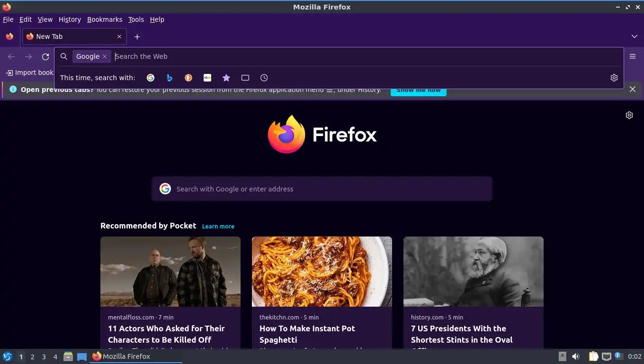Open How To Make Instant Pot Spaghetti headline

[307, 334]
